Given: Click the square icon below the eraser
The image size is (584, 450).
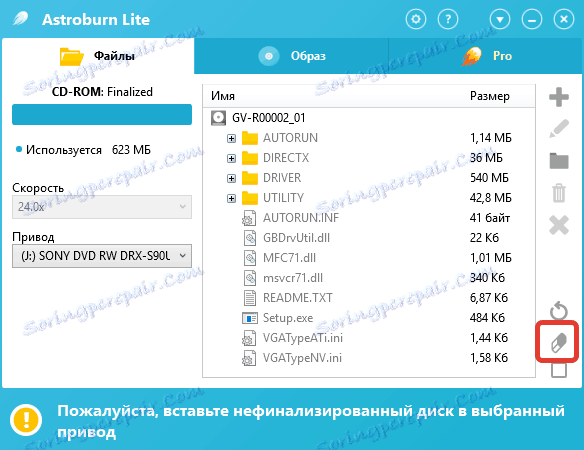Looking at the screenshot, I should click(559, 370).
